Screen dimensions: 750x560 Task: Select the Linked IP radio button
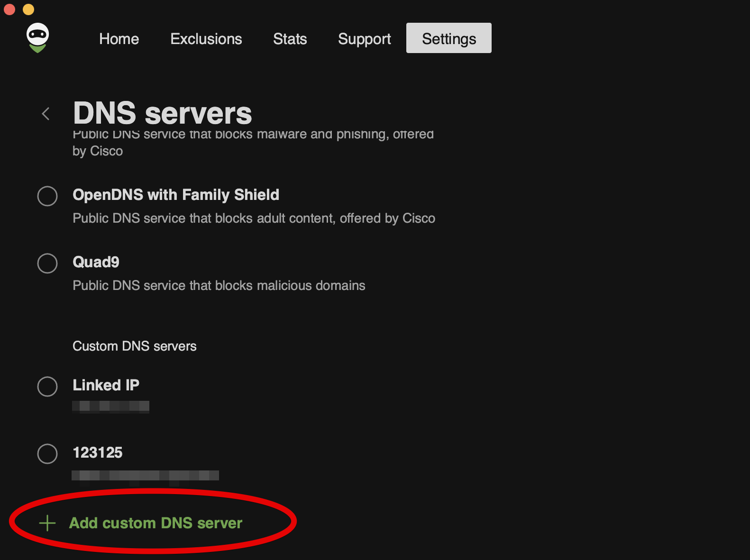(x=47, y=387)
